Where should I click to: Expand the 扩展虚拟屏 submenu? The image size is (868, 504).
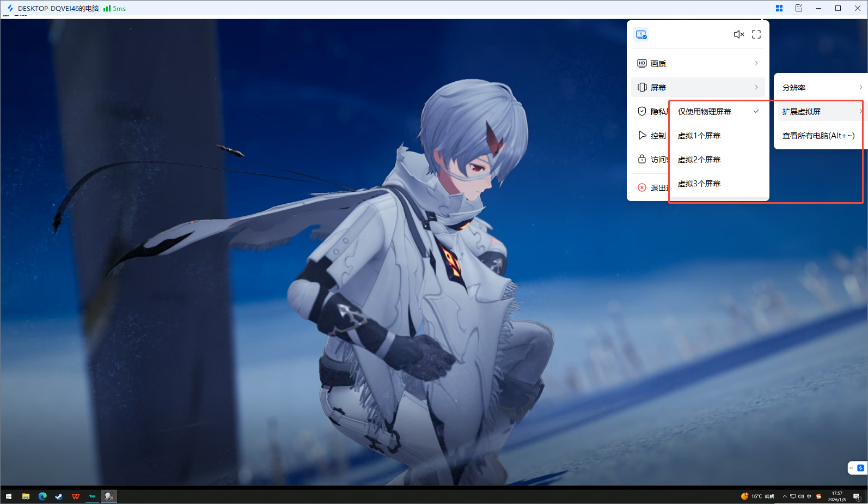[820, 112]
